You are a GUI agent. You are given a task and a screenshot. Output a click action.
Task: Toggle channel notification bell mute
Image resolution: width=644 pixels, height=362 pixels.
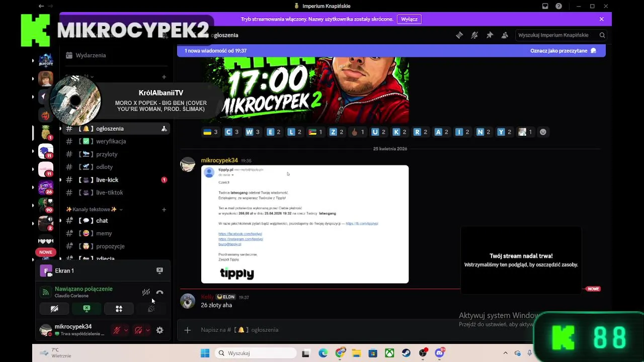tap(474, 35)
